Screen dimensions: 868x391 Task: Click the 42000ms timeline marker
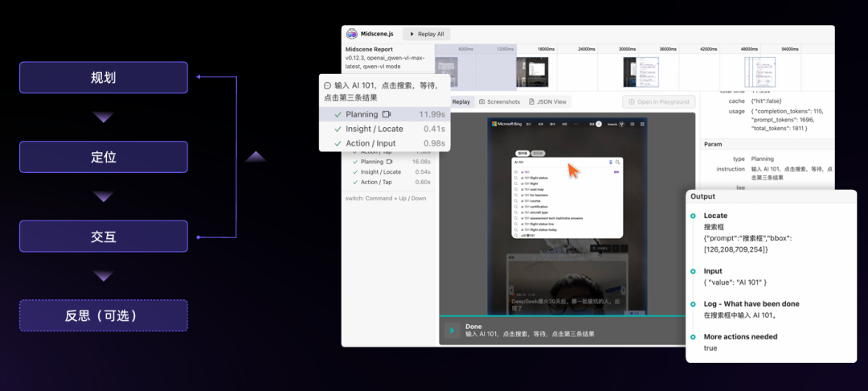point(709,49)
